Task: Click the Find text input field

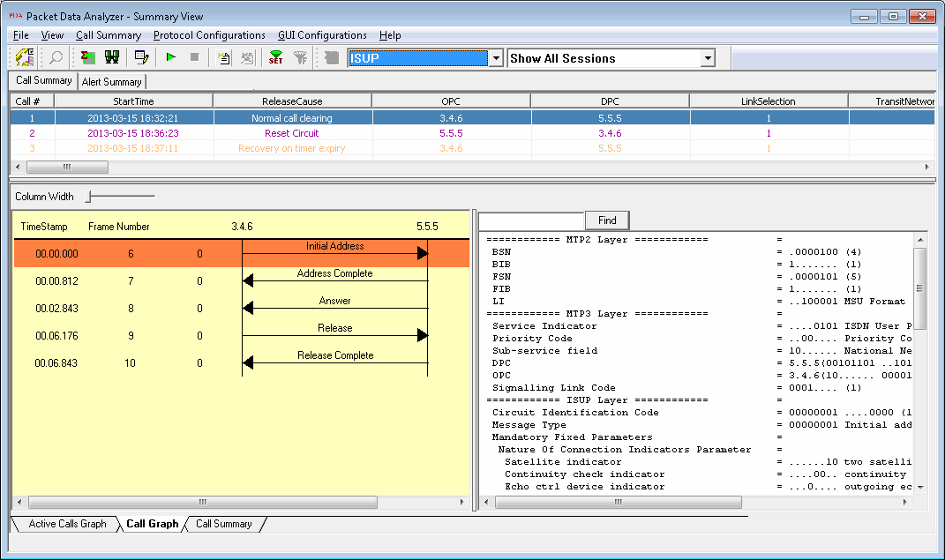Action: tap(531, 220)
